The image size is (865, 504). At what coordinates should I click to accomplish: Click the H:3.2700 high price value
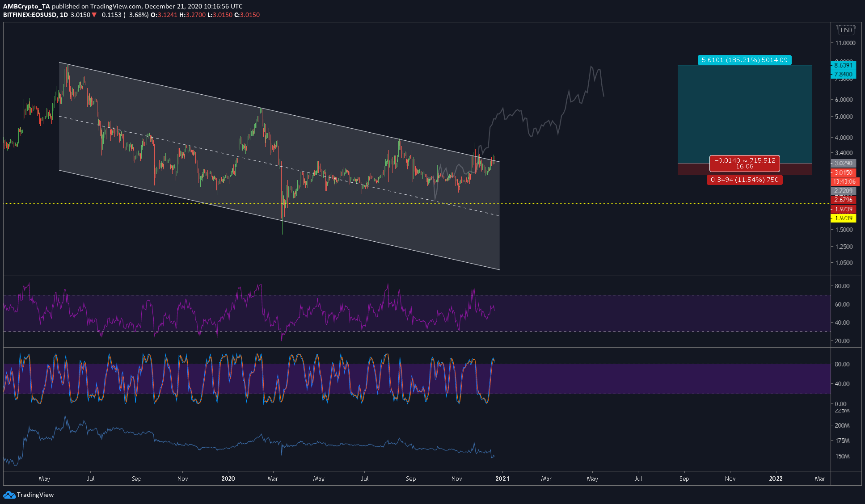click(x=192, y=15)
